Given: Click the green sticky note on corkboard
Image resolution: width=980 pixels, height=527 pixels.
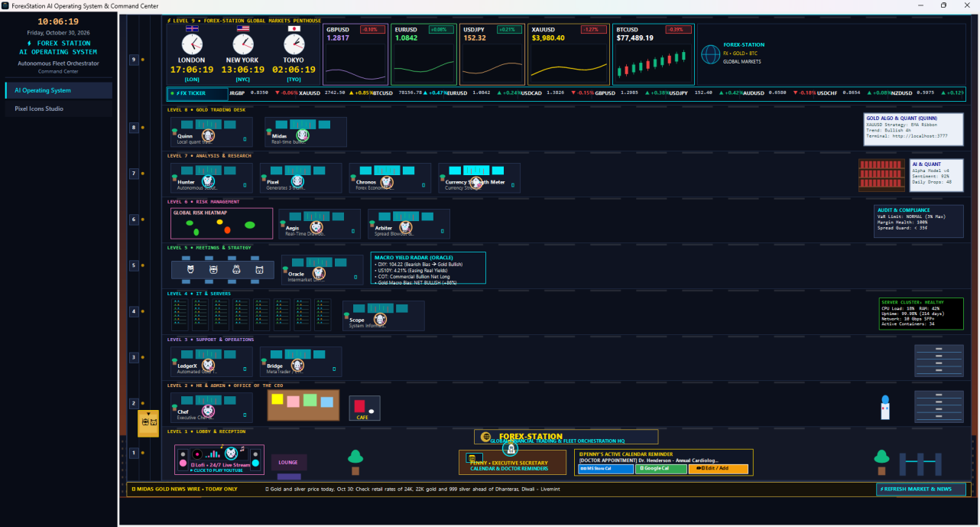Looking at the screenshot, I should (310, 400).
